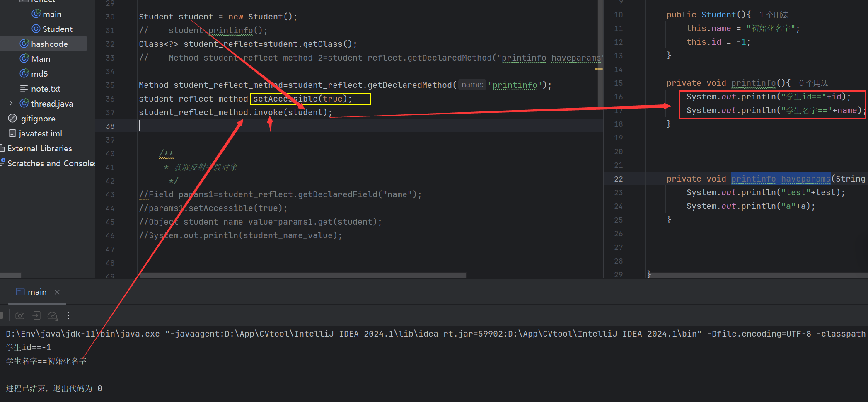
Task: Click the '1 个用法' usages hint on Student constructor
Action: 774,15
